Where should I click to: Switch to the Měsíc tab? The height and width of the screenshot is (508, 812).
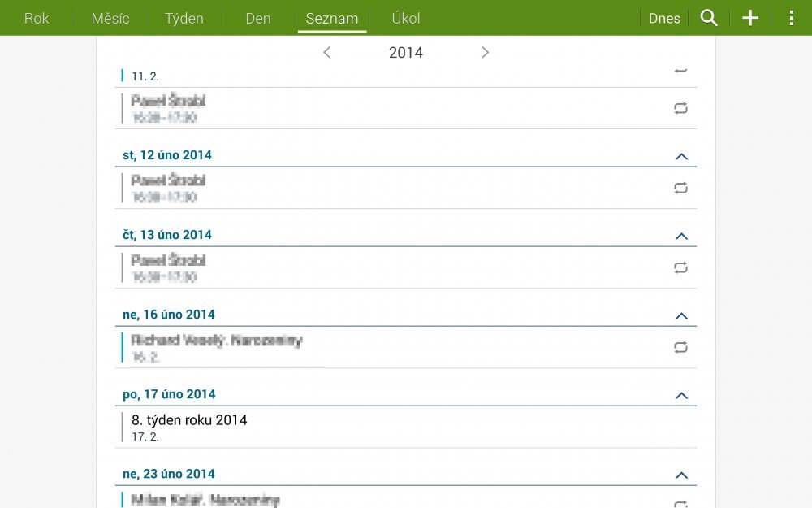pyautogui.click(x=110, y=18)
